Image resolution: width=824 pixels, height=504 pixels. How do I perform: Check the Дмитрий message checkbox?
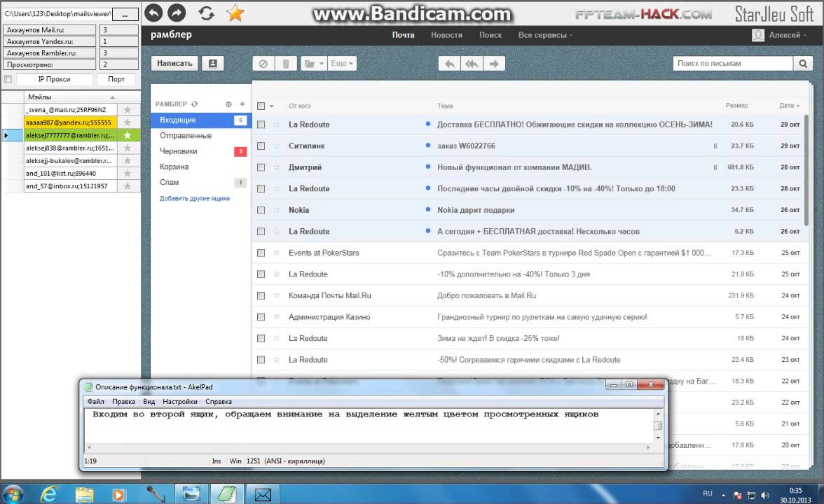[x=261, y=167]
